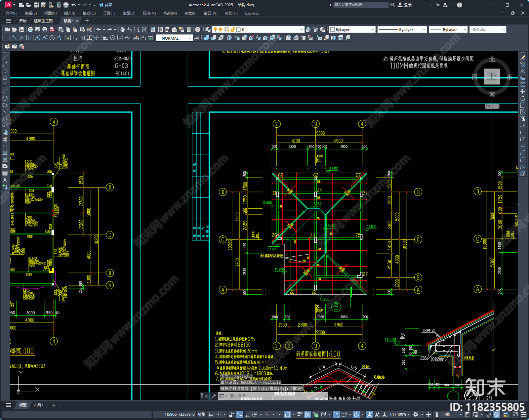
Task: Click the Save icon in standard toolbar
Action: (x=21, y=29)
